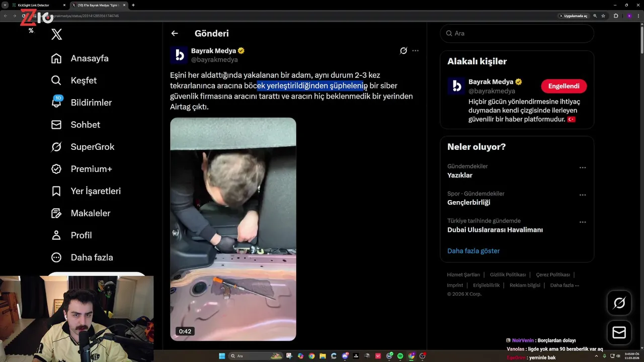Open Bildirimler with the 10 badge
Viewport: 644px width, 362px height.
82,103
